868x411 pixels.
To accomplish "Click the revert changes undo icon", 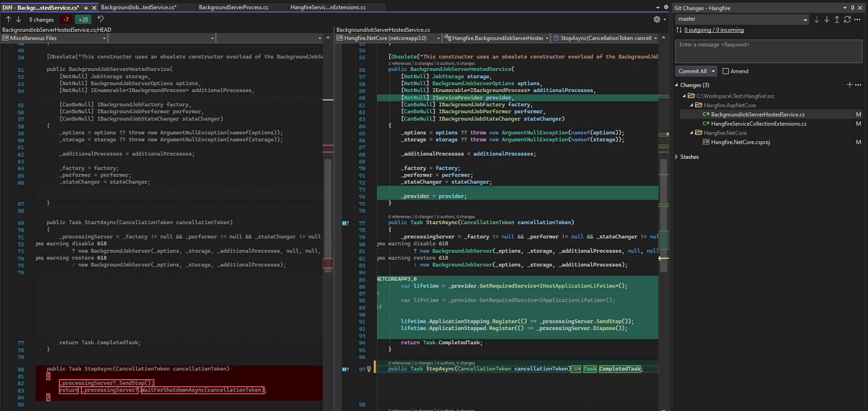I will click(101, 19).
